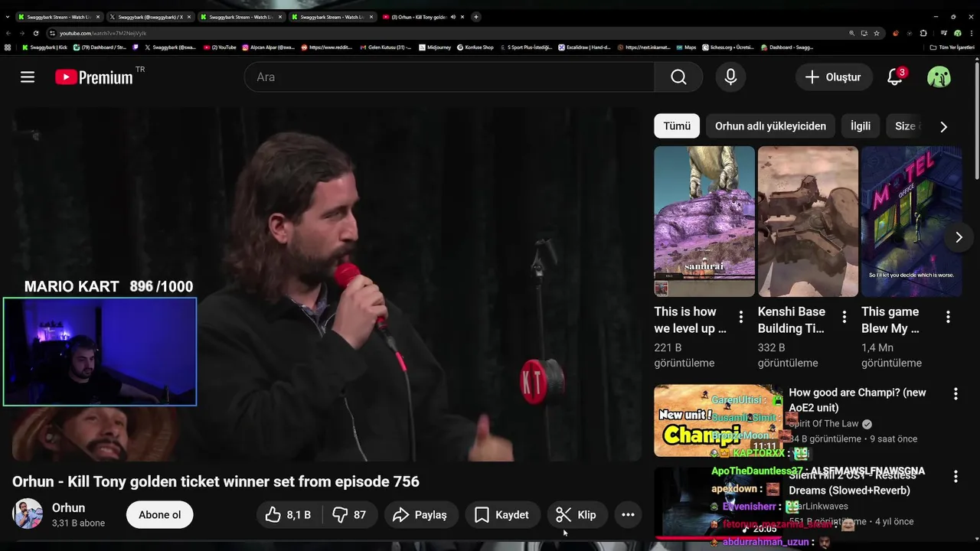Viewport: 980px width, 551px height.
Task: Run search with magnifier button
Action: pos(678,77)
